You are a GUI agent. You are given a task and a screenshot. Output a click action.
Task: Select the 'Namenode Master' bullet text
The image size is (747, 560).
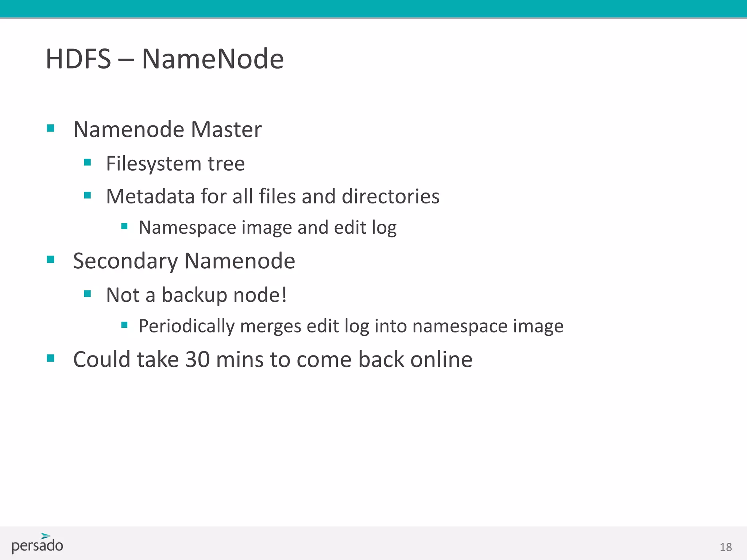click(167, 129)
